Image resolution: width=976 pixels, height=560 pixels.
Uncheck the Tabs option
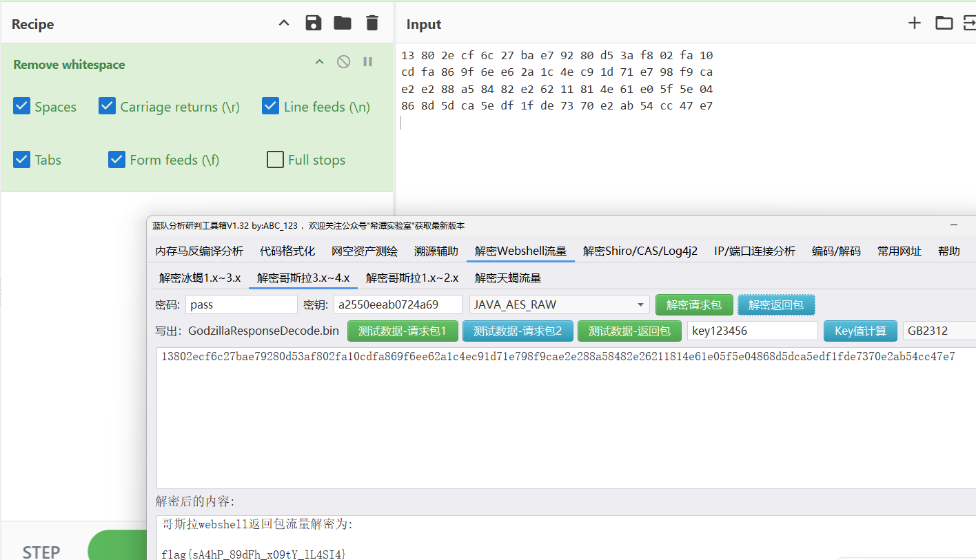22,159
